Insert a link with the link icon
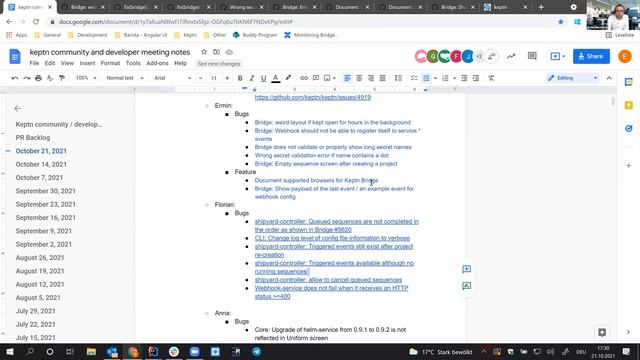 (304, 78)
